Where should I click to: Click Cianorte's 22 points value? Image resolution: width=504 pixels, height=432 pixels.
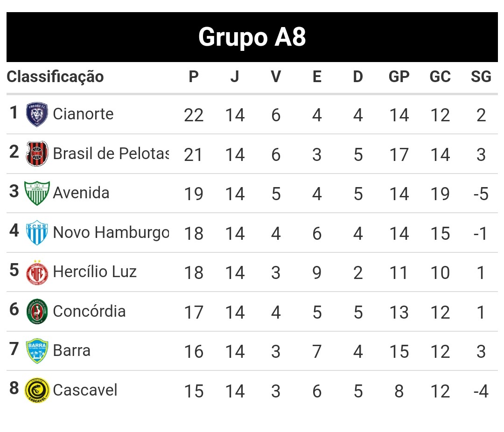tap(194, 115)
